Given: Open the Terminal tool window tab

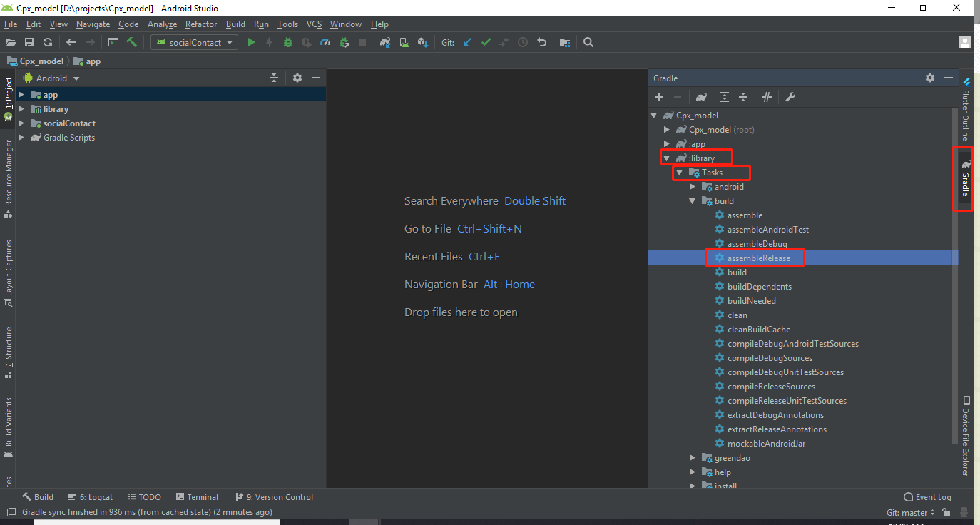Looking at the screenshot, I should click(x=197, y=497).
